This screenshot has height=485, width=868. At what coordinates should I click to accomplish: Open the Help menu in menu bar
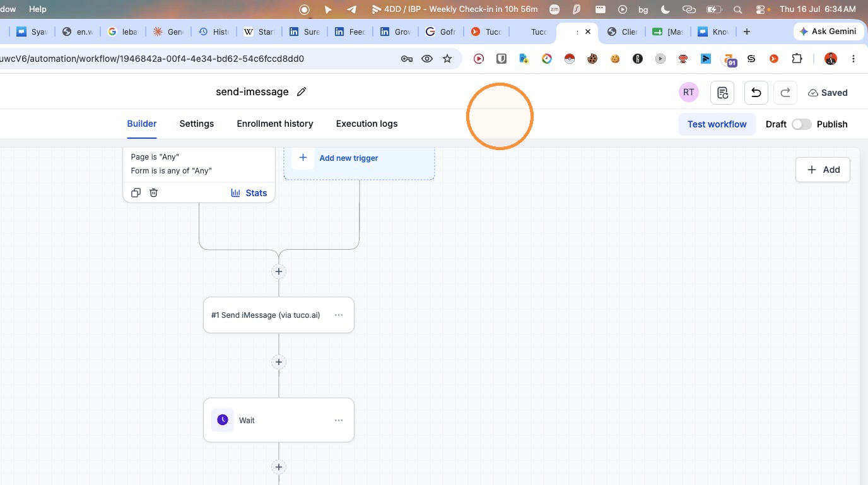pyautogui.click(x=38, y=9)
